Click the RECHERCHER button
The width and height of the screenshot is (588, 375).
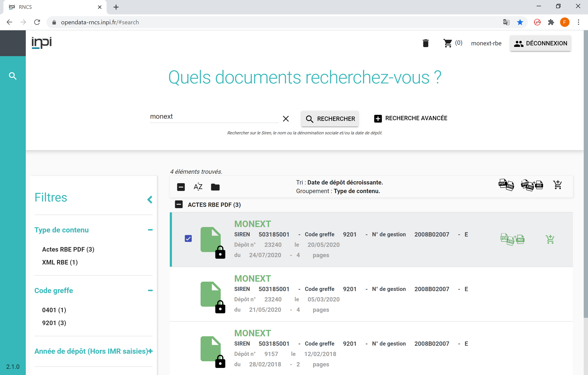click(x=330, y=119)
